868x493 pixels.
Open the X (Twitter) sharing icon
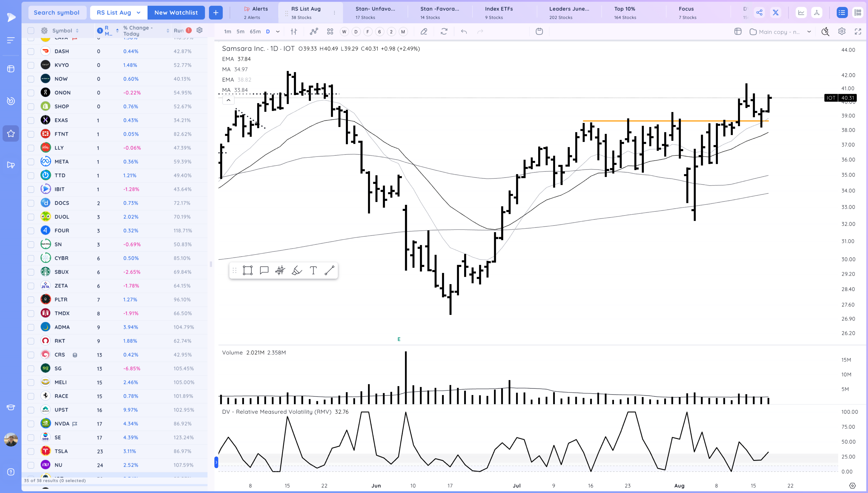click(x=776, y=12)
